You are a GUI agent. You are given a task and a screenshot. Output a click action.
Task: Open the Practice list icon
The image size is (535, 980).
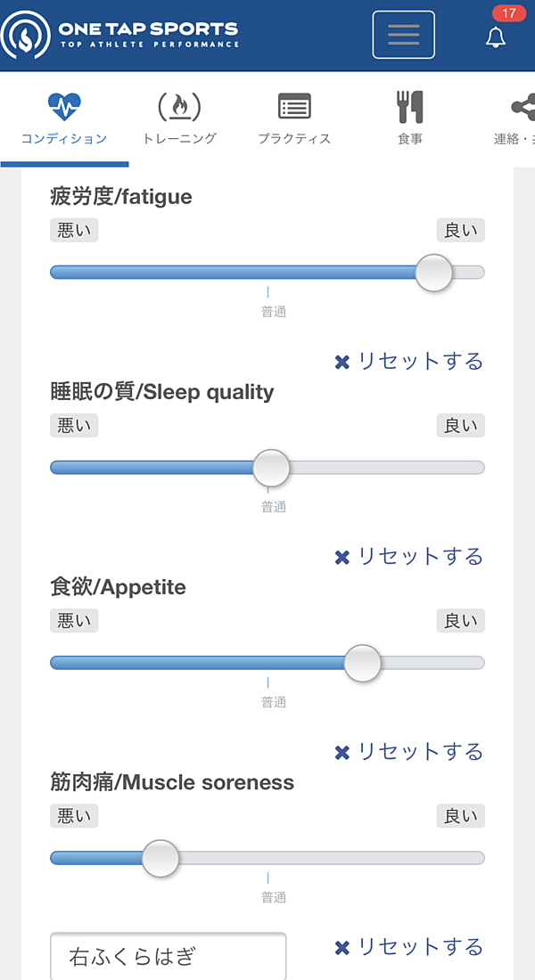[294, 108]
